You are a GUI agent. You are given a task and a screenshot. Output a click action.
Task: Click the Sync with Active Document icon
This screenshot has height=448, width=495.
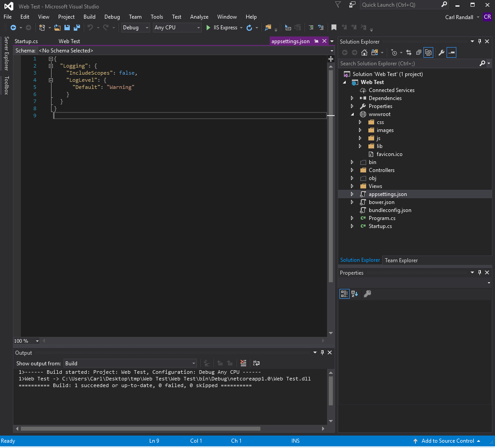click(409, 52)
